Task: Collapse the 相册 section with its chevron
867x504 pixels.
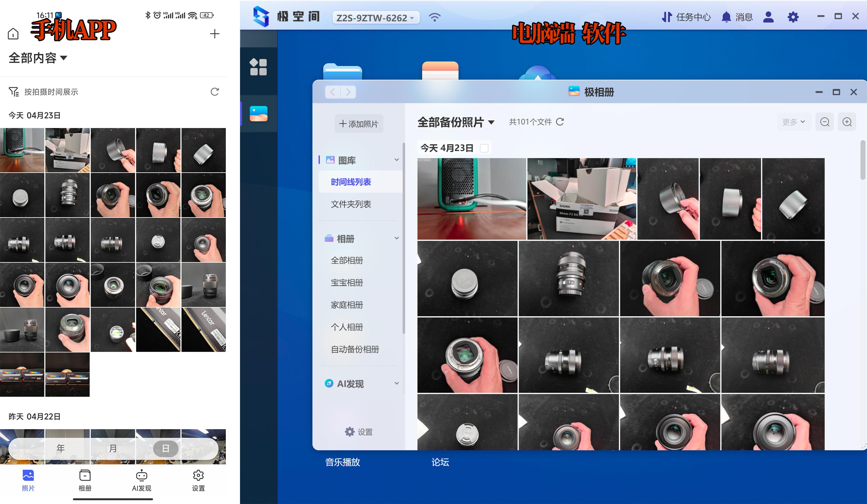Action: click(x=397, y=238)
